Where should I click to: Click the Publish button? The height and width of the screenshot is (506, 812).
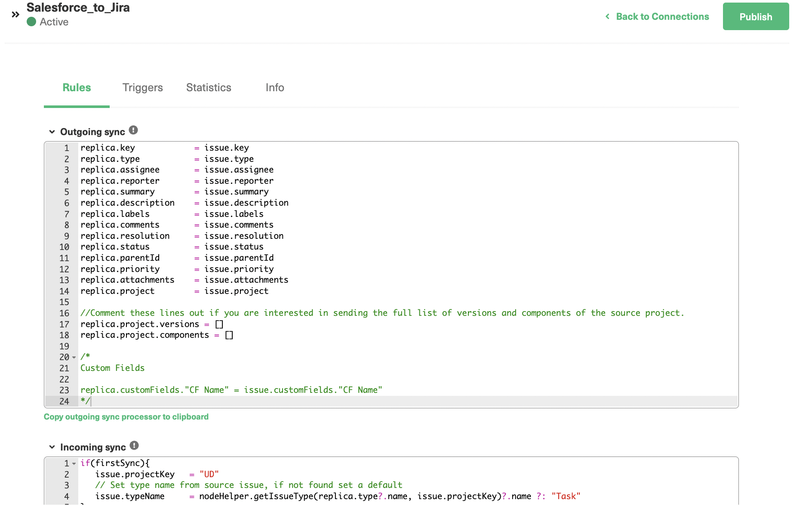[756, 16]
